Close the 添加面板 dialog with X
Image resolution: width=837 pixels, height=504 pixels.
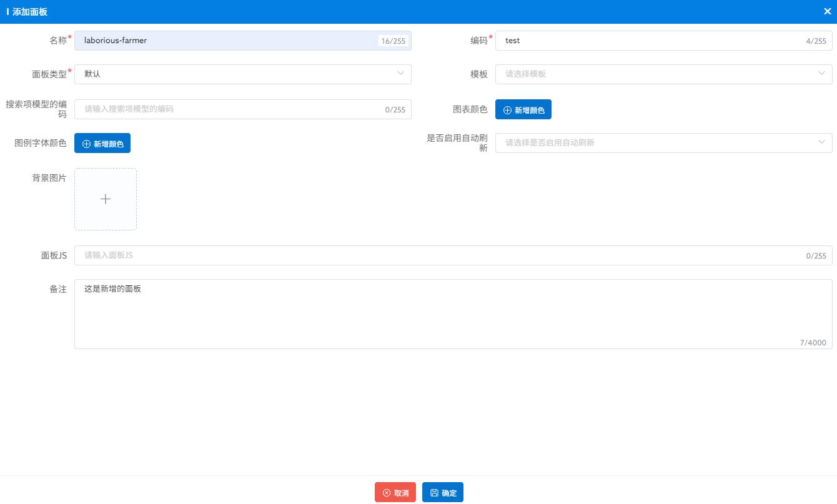tap(827, 11)
